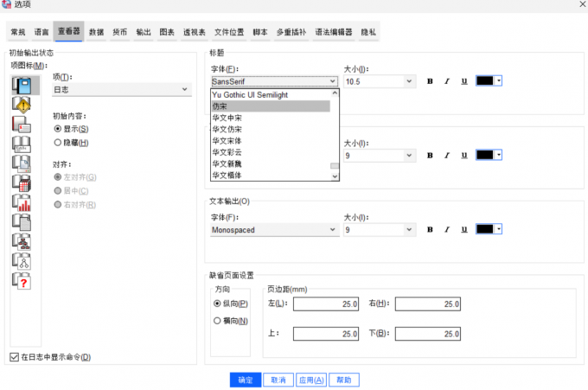Open the 项(T) dropdown showing 日志
Viewport: 588px width, 390px height.
(122, 90)
